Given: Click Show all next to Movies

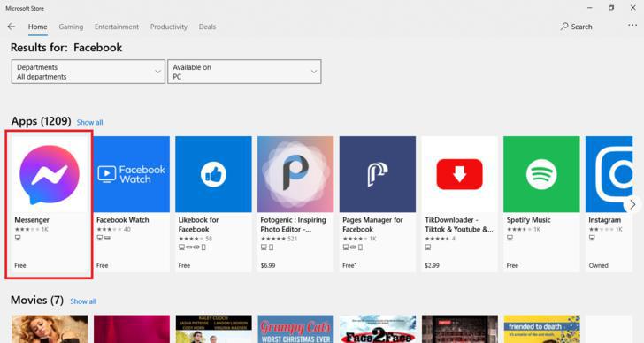Looking at the screenshot, I should [83, 301].
